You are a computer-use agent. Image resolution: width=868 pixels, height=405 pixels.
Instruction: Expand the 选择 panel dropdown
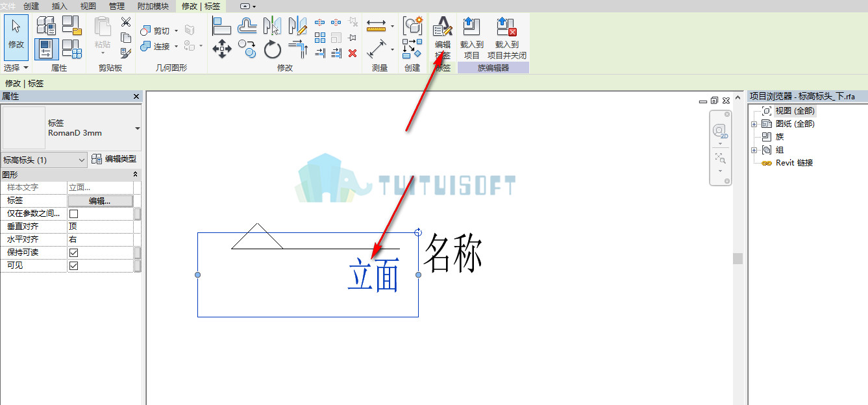coord(16,67)
